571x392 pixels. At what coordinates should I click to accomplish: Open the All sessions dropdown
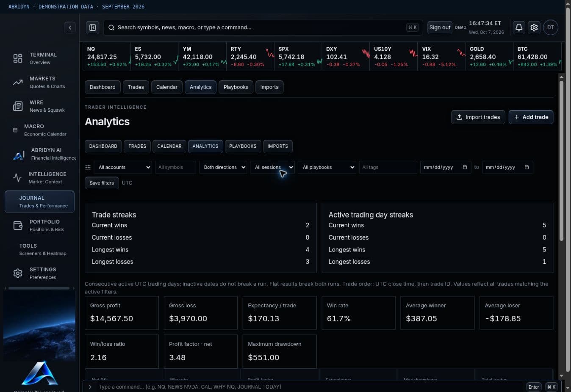point(272,168)
